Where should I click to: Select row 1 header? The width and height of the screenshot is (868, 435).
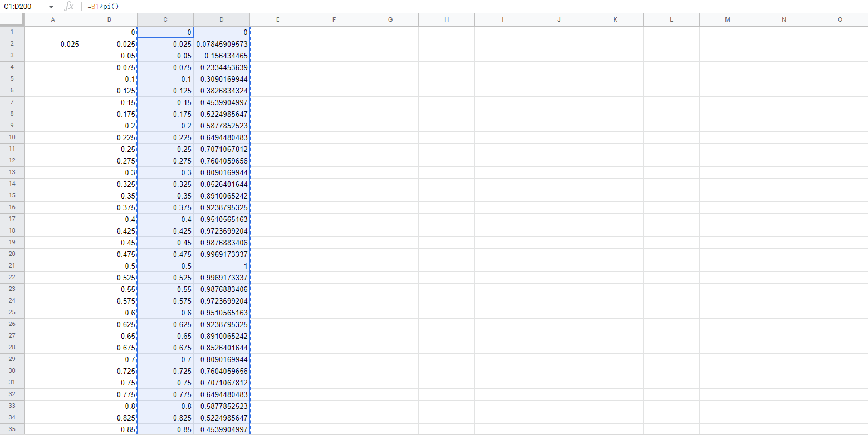point(12,32)
